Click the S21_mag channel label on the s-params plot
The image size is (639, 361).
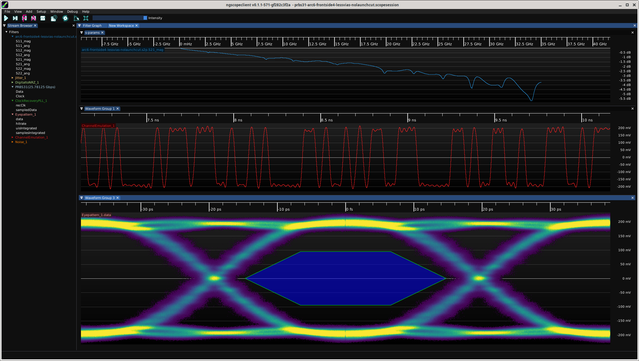[x=122, y=50]
